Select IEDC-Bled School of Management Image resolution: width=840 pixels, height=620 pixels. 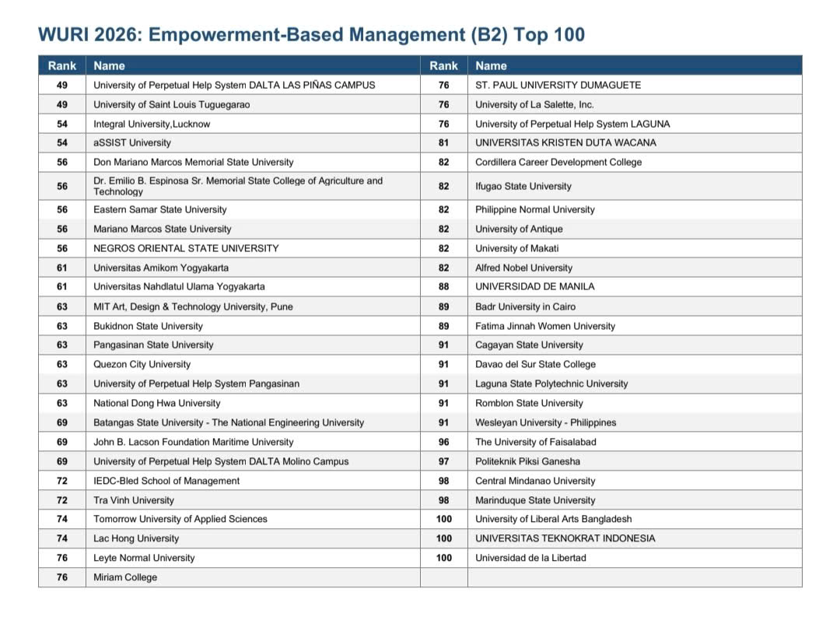166,481
